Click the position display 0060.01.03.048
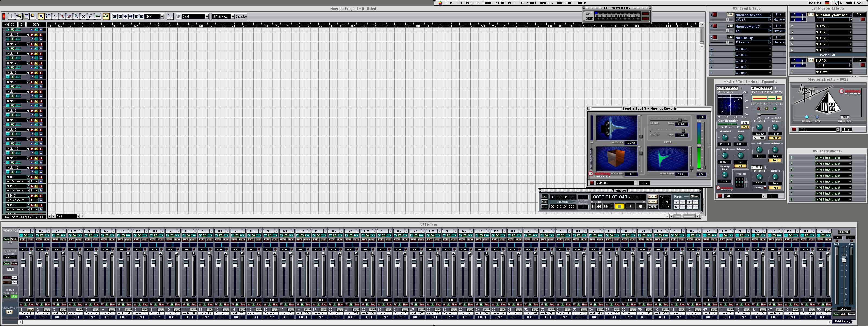868x326 pixels. [x=610, y=197]
